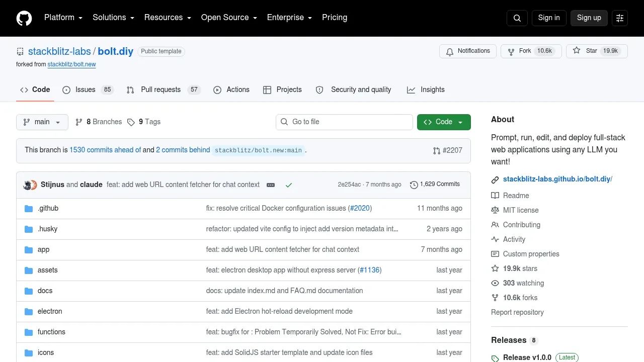
Task: Click the Sign up button
Action: pyautogui.click(x=589, y=18)
